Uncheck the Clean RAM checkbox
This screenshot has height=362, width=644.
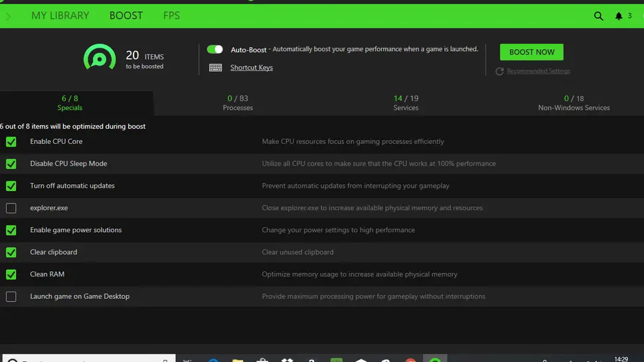pos(11,274)
